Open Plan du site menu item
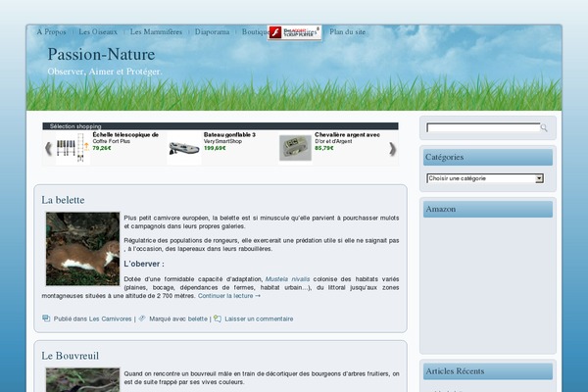The image size is (588, 392). pyautogui.click(x=347, y=32)
